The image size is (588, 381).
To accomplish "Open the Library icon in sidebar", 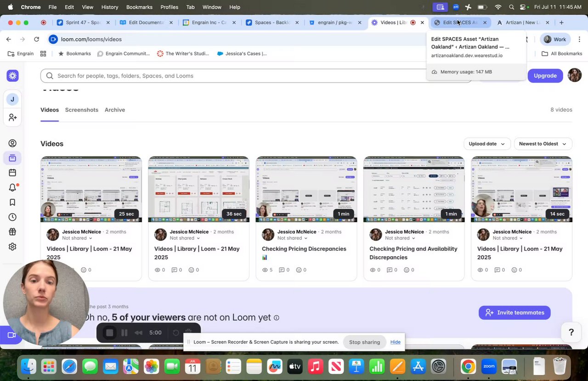I will click(12, 158).
